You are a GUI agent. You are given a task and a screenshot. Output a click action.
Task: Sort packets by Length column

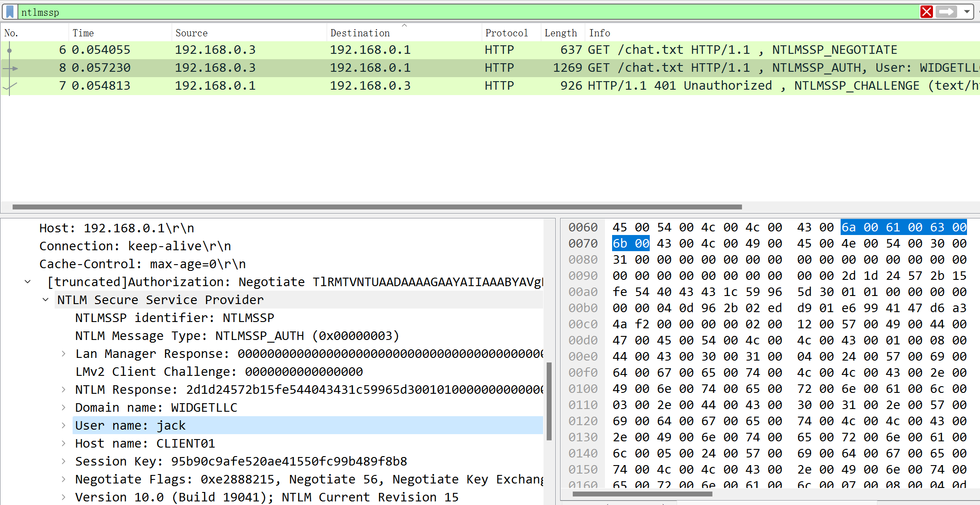[562, 33]
